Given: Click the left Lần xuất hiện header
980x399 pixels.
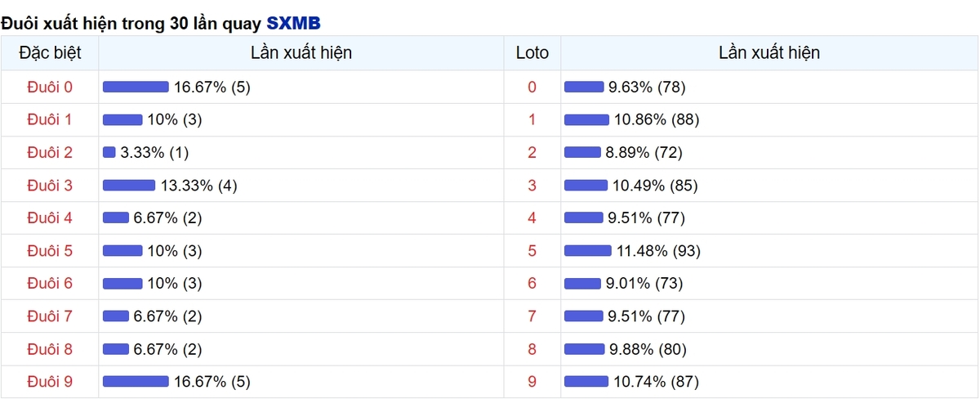Looking at the screenshot, I should coord(301,53).
